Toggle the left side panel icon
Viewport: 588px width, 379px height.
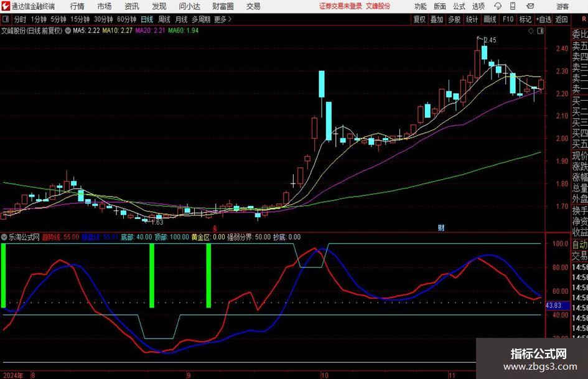(x=5, y=19)
